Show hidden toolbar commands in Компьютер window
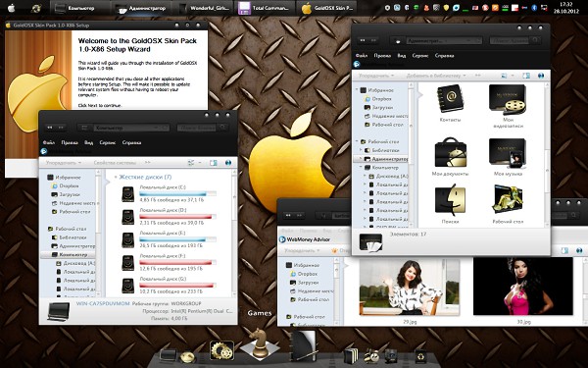588x368 pixels. pyautogui.click(x=147, y=163)
